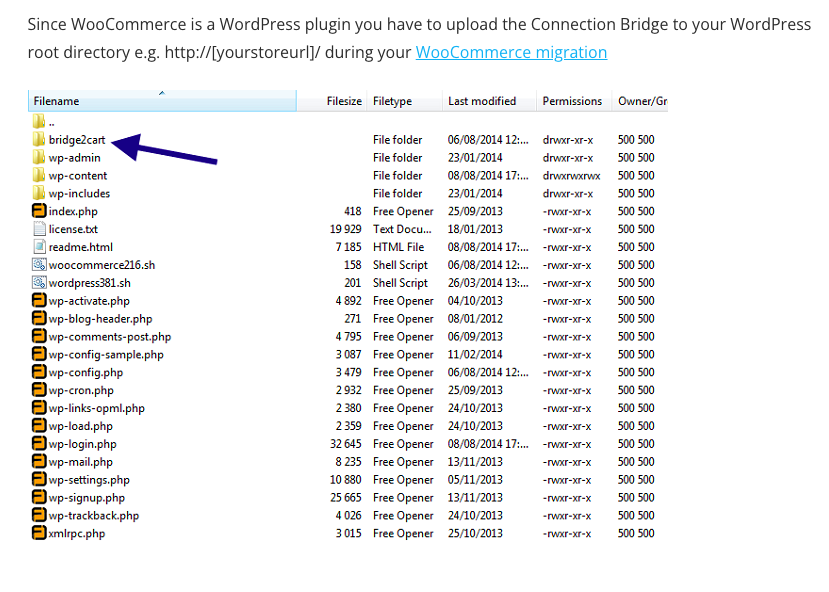The width and height of the screenshot is (829, 592).
Task: Click the wp-config.php file icon
Action: pyautogui.click(x=39, y=372)
